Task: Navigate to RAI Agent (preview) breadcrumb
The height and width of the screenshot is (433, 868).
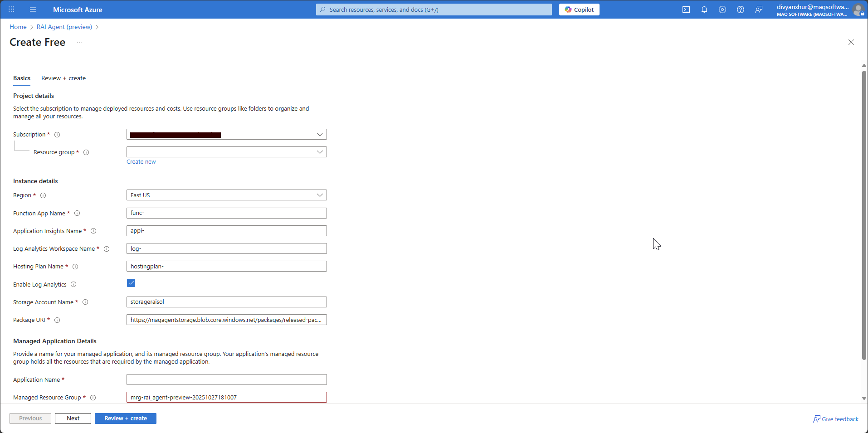Action: click(64, 27)
